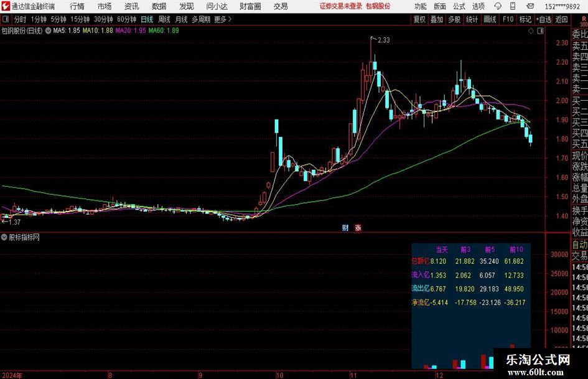This screenshot has height=379, width=588.
Task: Open the mail envelope icon
Action: tap(530, 6)
